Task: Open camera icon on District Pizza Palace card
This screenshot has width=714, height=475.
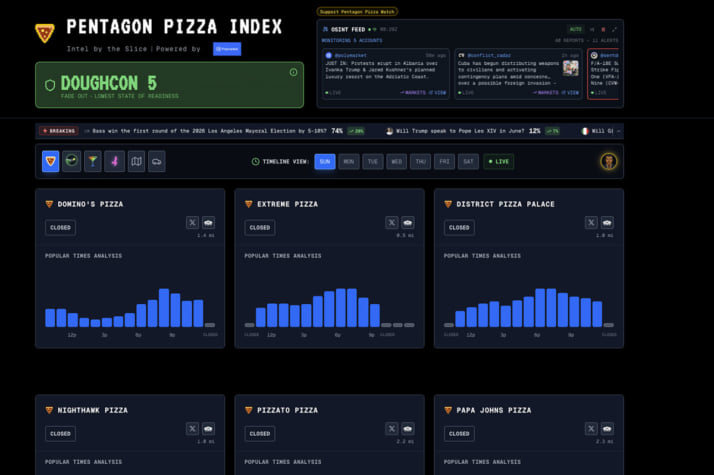Action: coord(607,222)
